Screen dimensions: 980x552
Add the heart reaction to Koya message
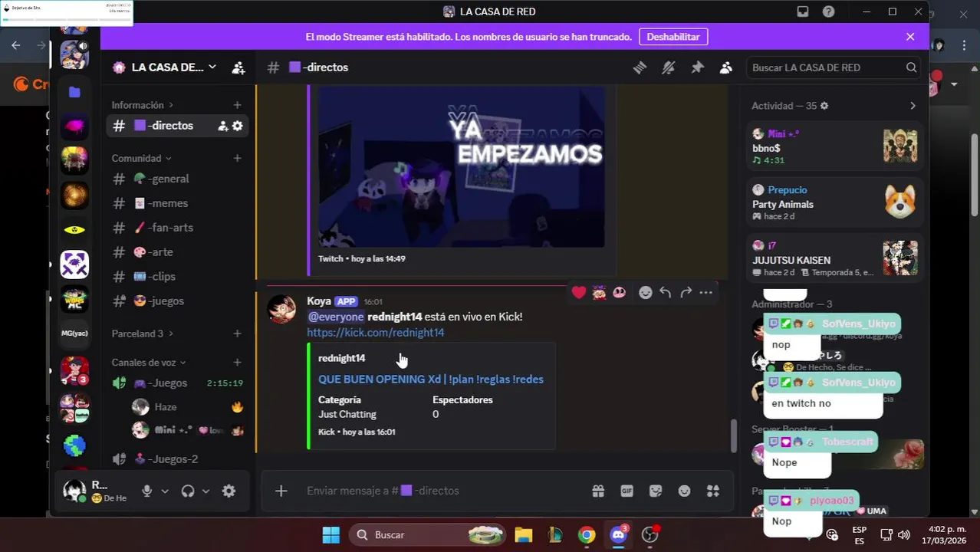(579, 292)
